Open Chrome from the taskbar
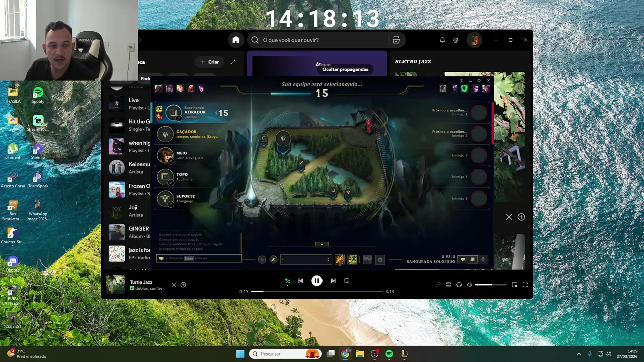 point(345,354)
